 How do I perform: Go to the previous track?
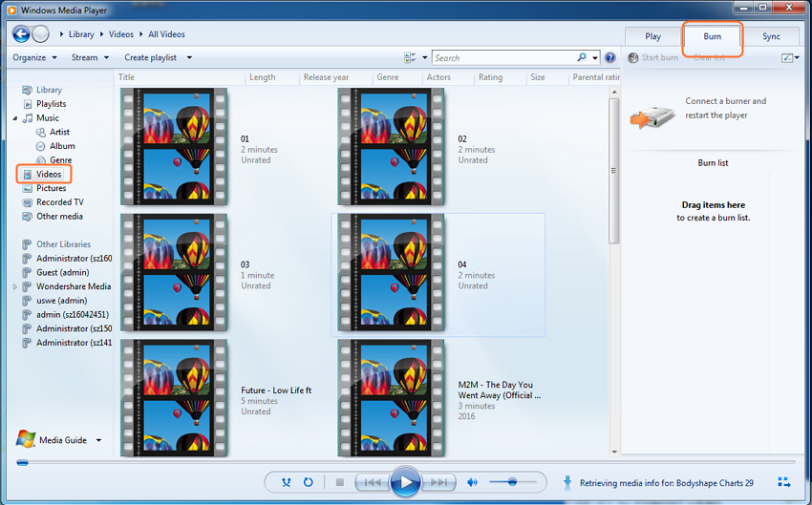click(x=372, y=483)
